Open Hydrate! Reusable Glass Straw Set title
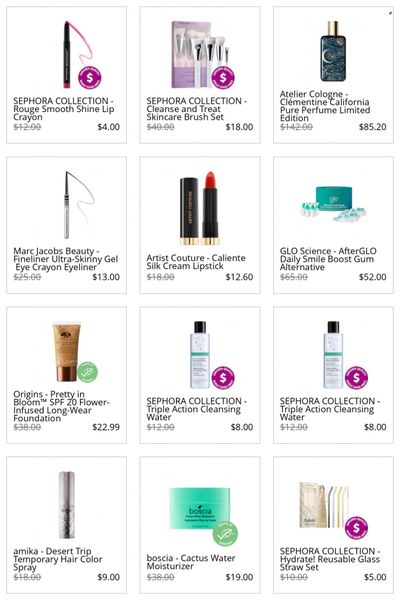Image resolution: width=400 pixels, height=600 pixels. point(330,559)
